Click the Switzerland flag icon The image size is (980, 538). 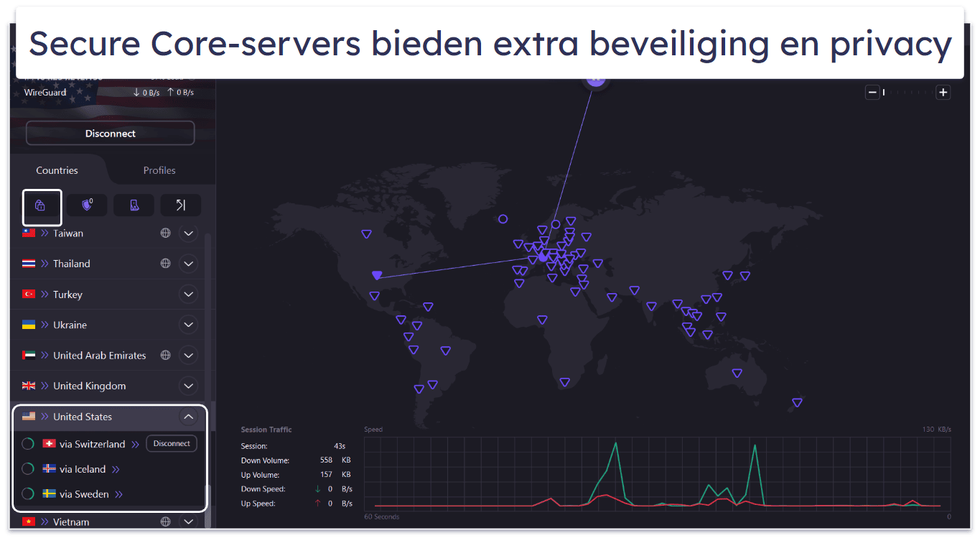[50, 444]
